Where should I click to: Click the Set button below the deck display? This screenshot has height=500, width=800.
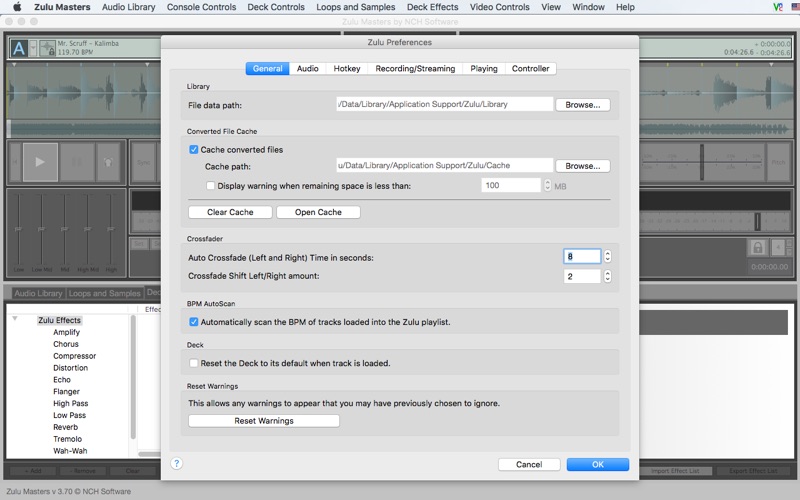(138, 244)
